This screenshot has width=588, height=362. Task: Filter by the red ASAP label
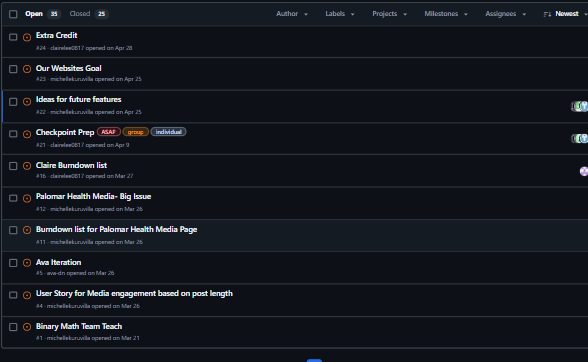[109, 132]
